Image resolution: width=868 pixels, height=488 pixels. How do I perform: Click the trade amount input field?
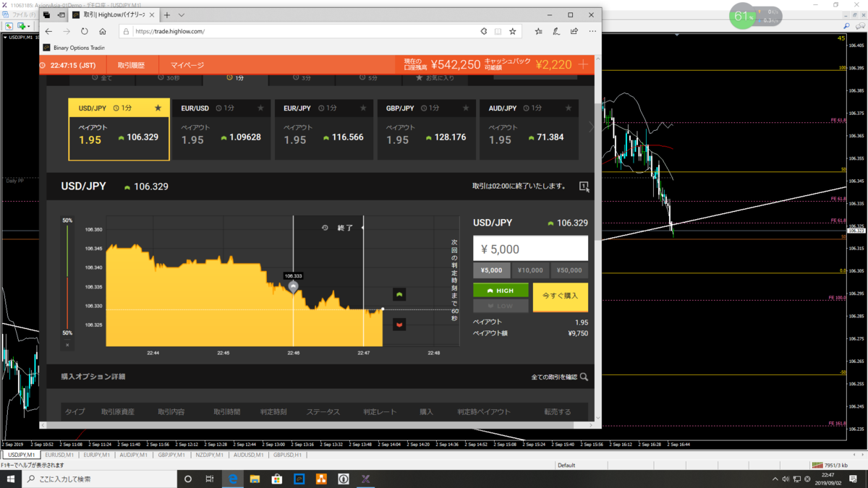click(x=530, y=249)
